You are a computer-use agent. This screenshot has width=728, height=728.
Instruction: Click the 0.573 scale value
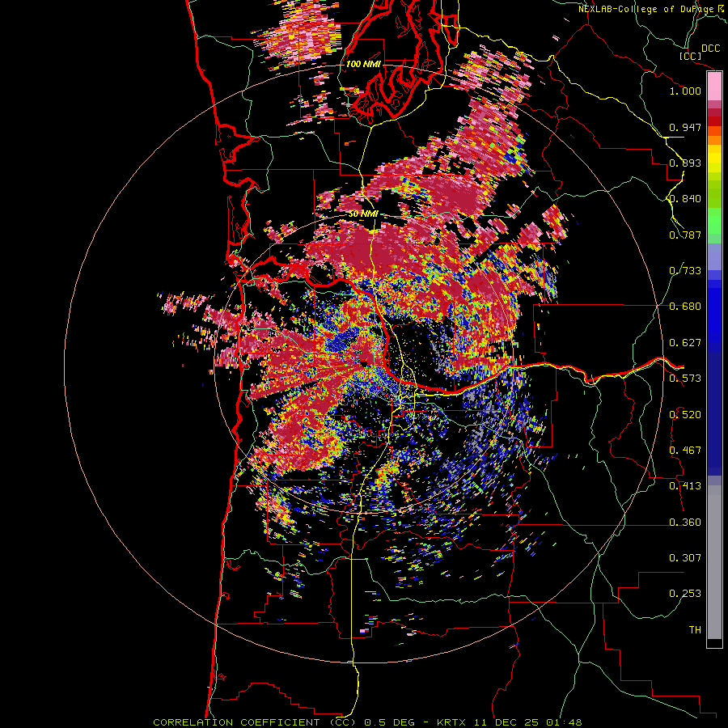click(x=685, y=379)
